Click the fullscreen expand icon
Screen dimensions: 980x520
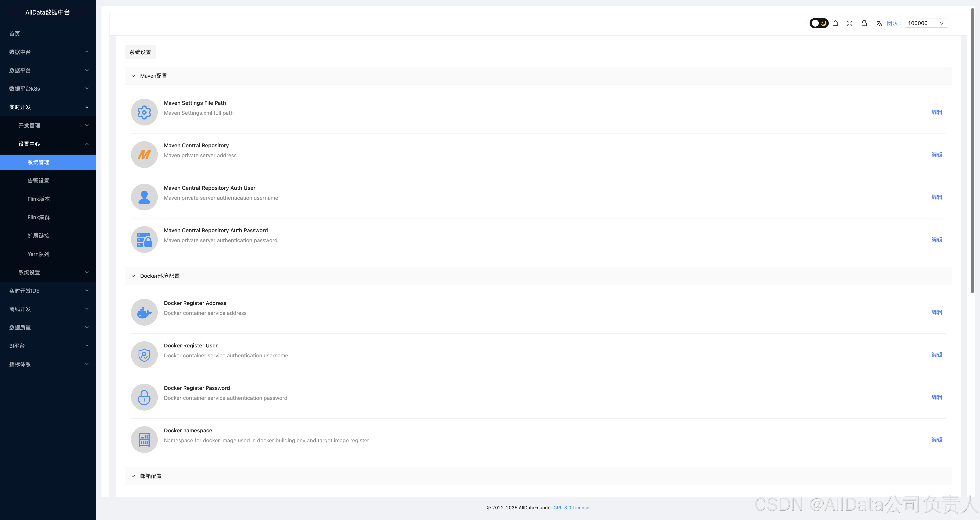(850, 23)
